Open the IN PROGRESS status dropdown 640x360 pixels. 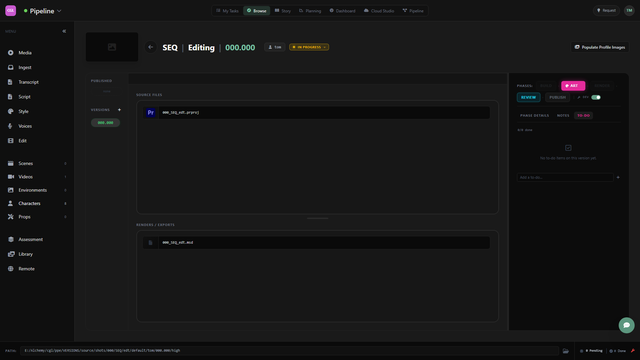coord(309,47)
